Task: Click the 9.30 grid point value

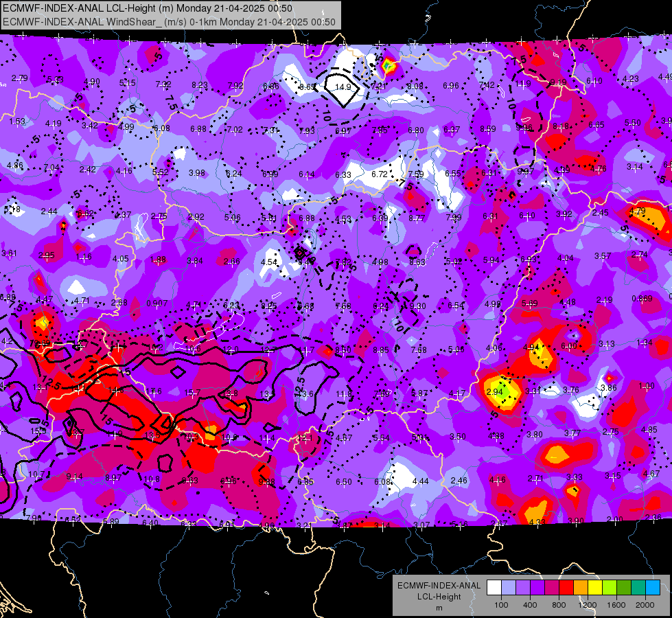Action: [x=418, y=306]
